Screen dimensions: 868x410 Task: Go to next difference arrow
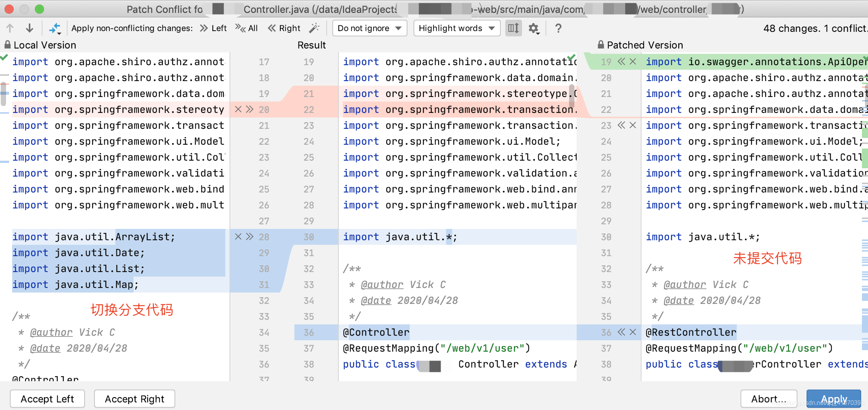click(30, 28)
